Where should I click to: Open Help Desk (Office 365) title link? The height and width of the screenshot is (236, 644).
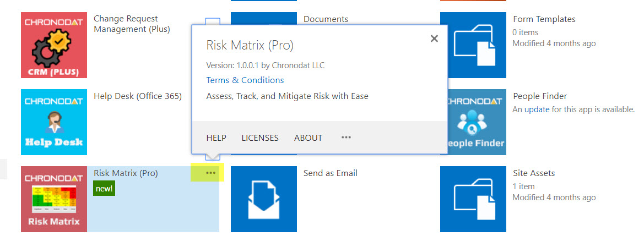point(138,96)
